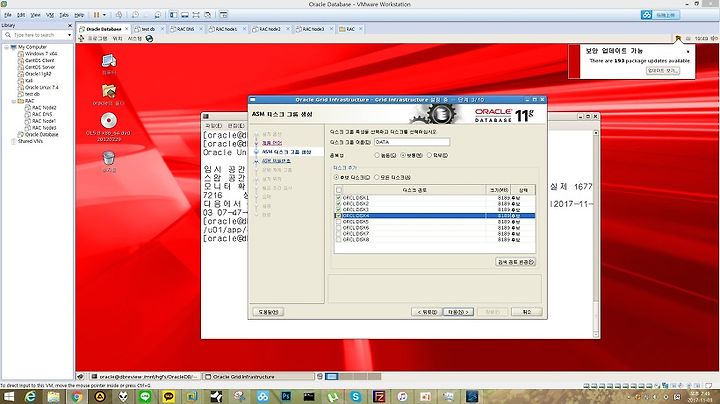Open LINE messenger from the taskbar
This screenshot has width=720, height=404.
145,396
